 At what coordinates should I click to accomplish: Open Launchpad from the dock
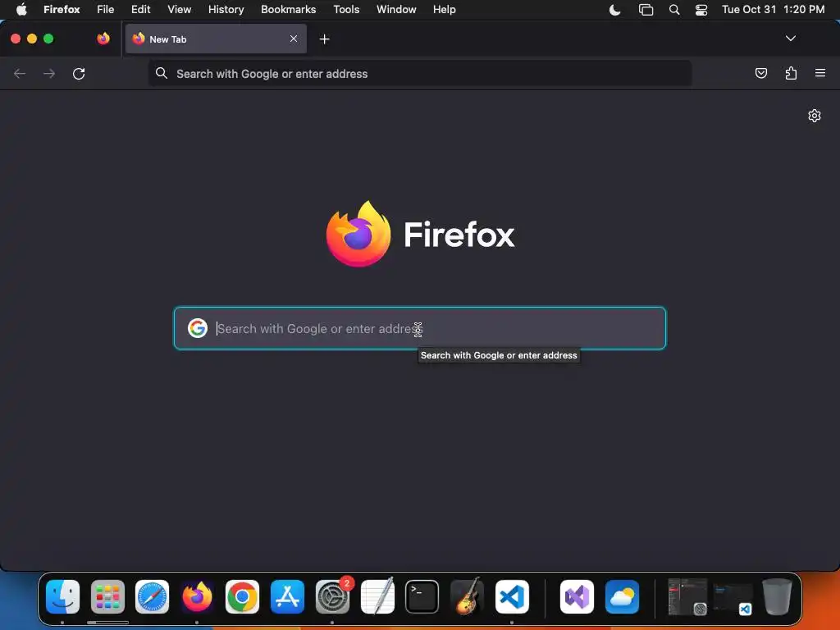(107, 596)
